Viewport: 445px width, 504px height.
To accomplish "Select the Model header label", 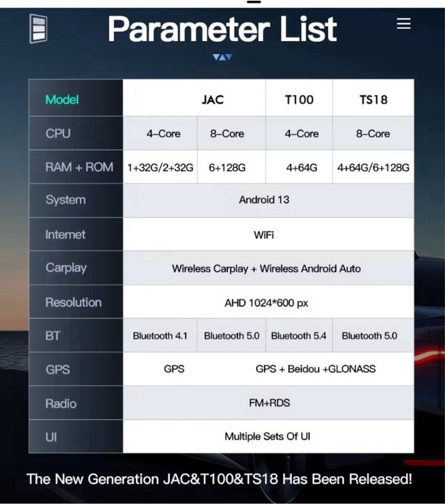I will click(x=62, y=99).
